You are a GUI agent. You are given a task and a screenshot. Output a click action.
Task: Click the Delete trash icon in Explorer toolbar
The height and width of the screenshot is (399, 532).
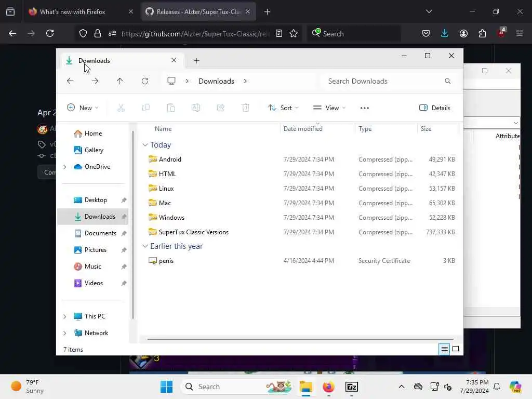pyautogui.click(x=246, y=108)
